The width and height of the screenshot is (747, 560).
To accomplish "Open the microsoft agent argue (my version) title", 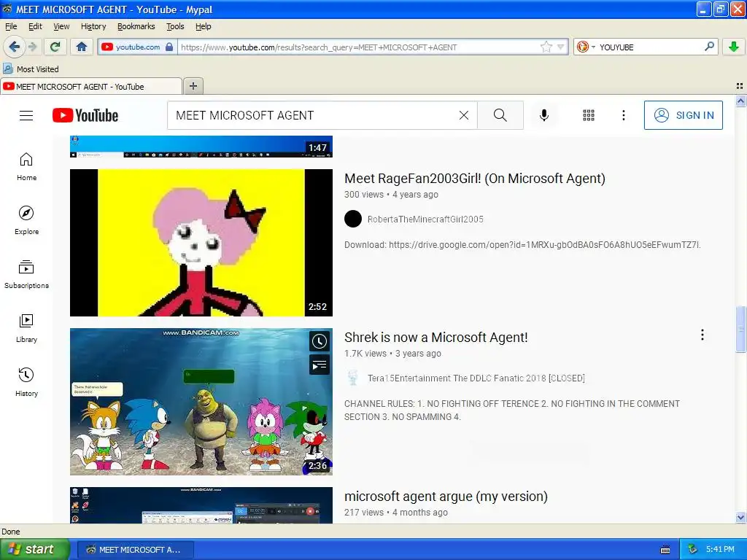I will click(446, 497).
